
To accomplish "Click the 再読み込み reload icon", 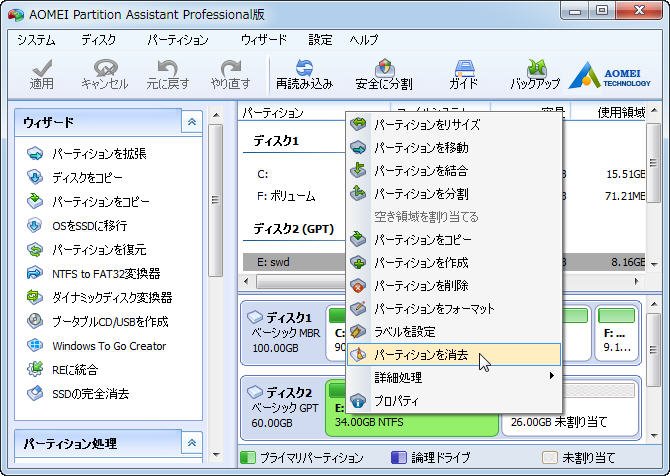I will pyautogui.click(x=304, y=68).
